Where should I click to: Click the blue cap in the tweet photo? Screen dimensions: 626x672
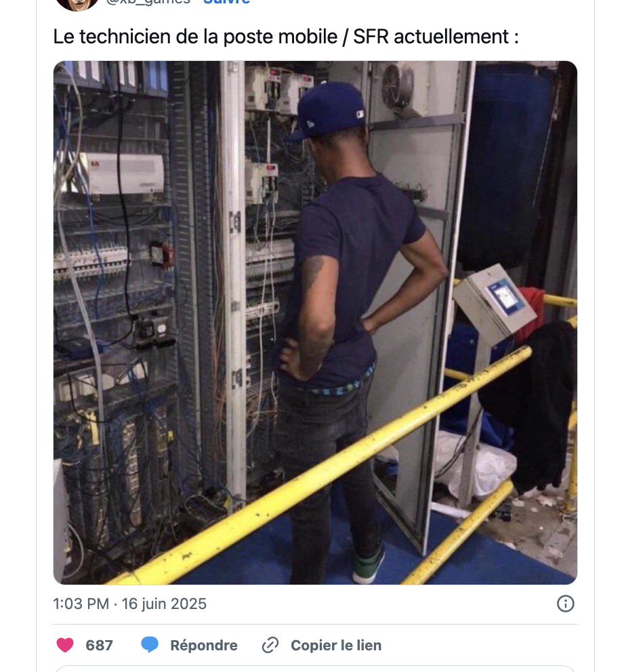pyautogui.click(x=328, y=109)
